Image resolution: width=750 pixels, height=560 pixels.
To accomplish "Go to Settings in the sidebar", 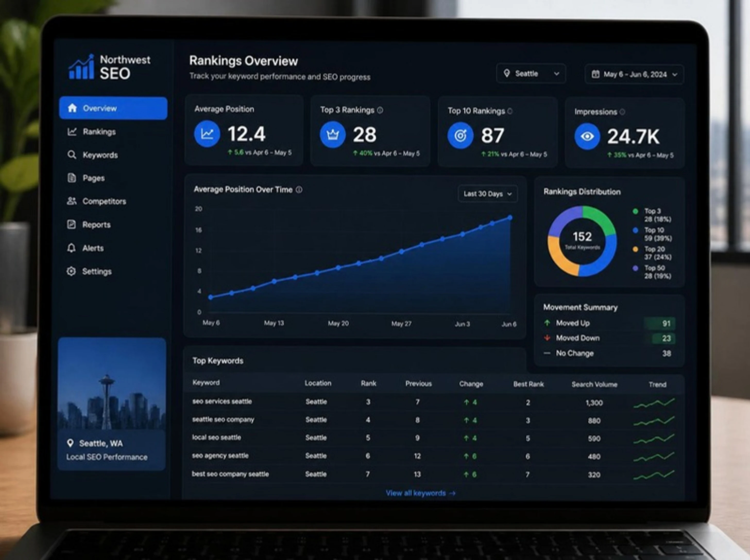I will tap(97, 271).
